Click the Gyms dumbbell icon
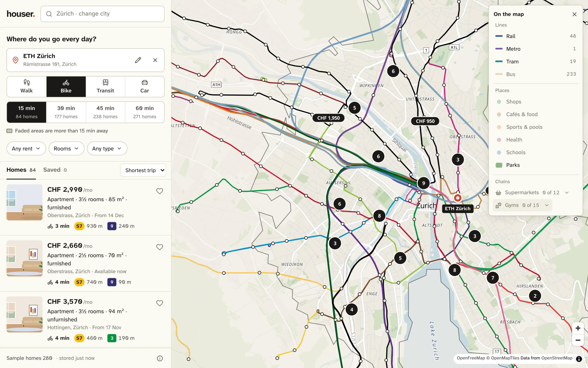Viewport: 588px width, 368px height. pos(498,205)
